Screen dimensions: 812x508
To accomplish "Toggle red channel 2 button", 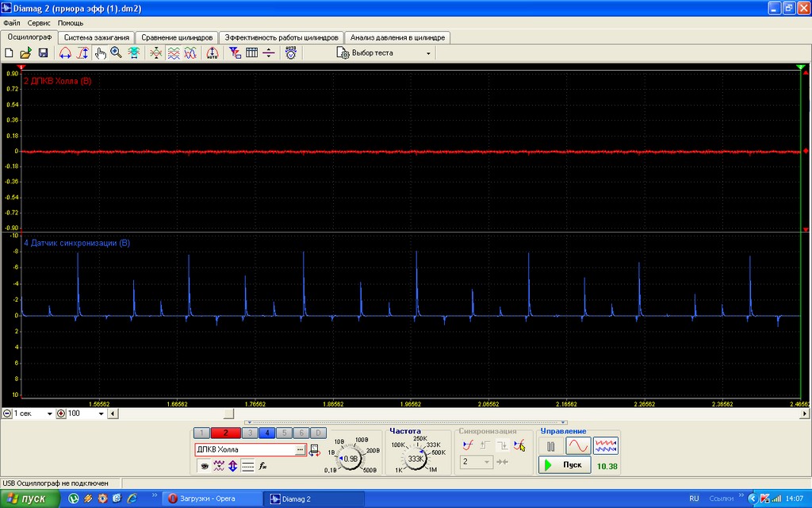I will pyautogui.click(x=225, y=433).
